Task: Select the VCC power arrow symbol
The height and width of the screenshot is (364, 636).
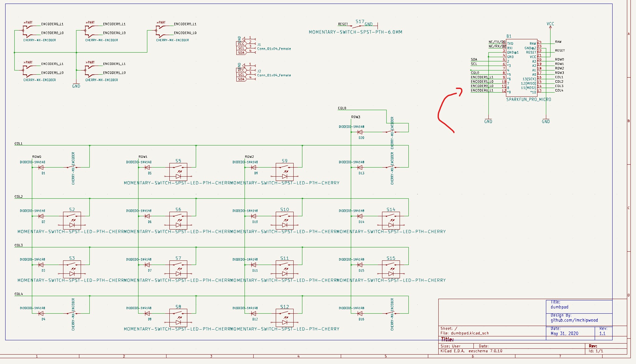Action: click(550, 27)
